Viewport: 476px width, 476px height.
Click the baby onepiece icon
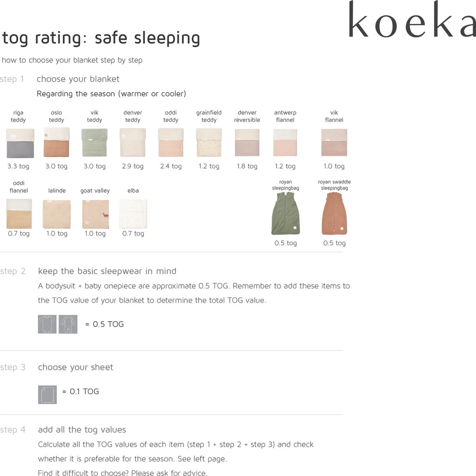(68, 324)
